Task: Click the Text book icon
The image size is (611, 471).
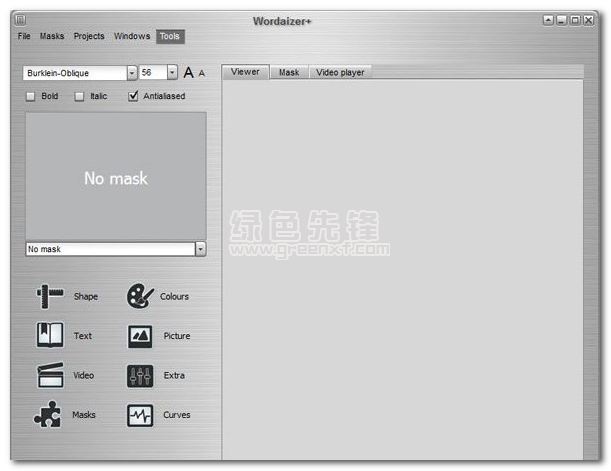Action: pyautogui.click(x=50, y=335)
